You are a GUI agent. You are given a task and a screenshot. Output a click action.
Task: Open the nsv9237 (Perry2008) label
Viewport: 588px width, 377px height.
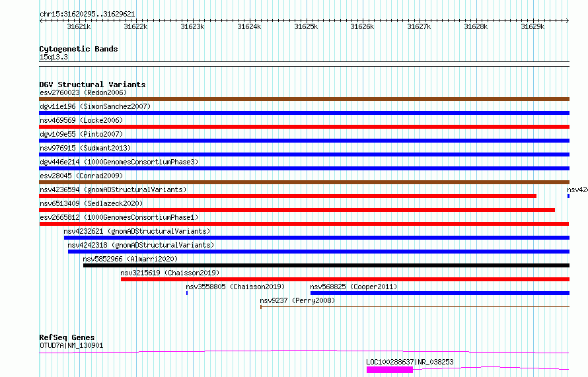click(x=297, y=300)
